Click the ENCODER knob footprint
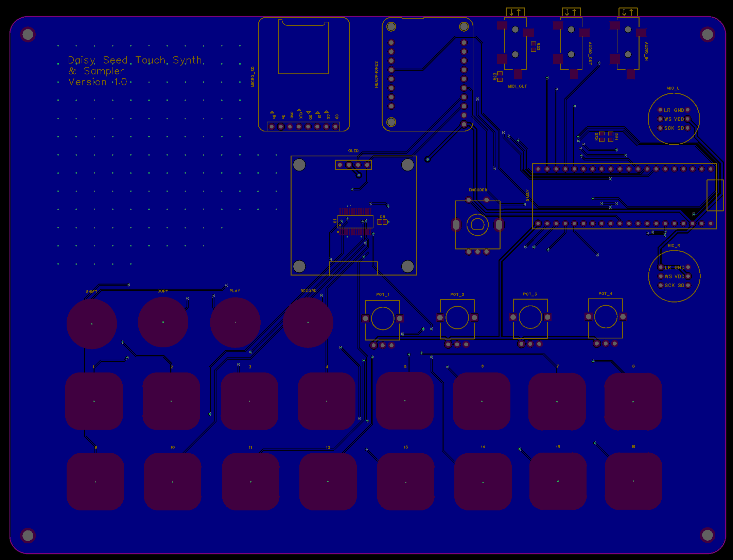 pyautogui.click(x=477, y=224)
